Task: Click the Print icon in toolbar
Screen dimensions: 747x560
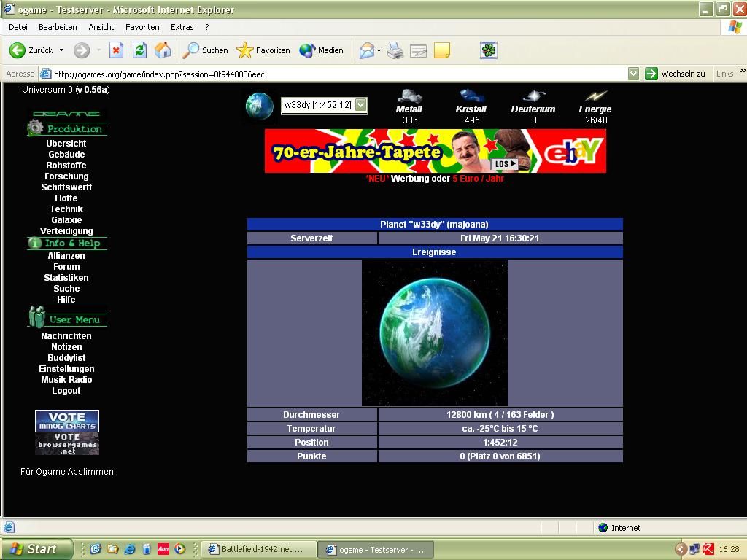Action: [395, 50]
